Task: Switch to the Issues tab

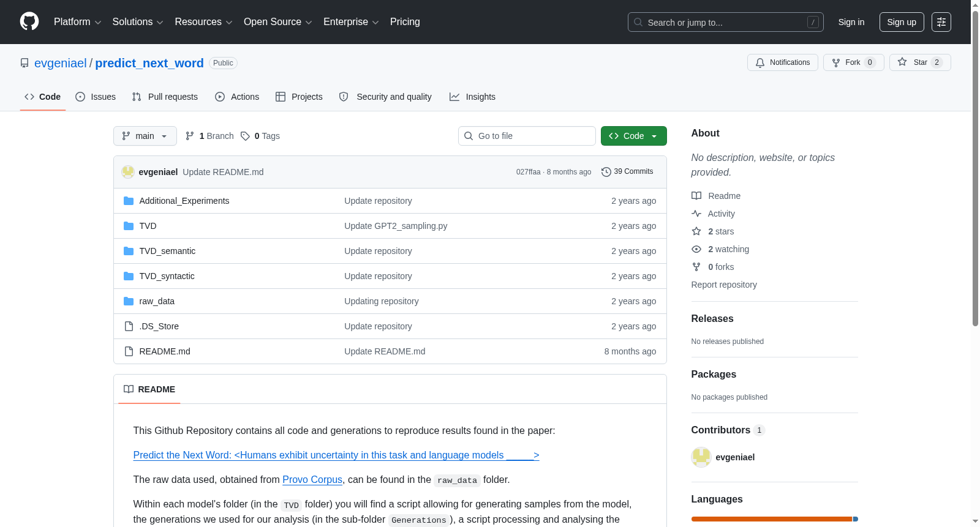Action: (x=96, y=97)
